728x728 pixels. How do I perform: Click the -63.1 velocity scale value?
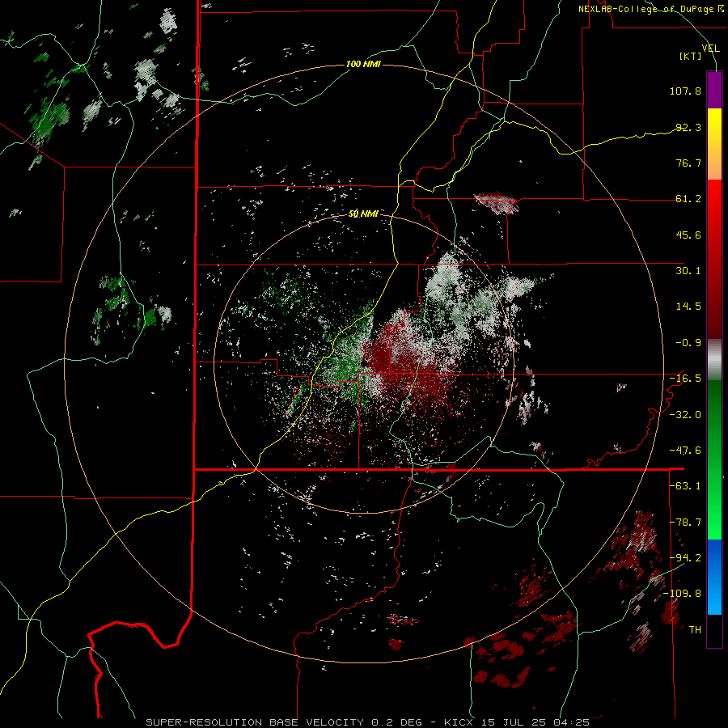point(685,486)
